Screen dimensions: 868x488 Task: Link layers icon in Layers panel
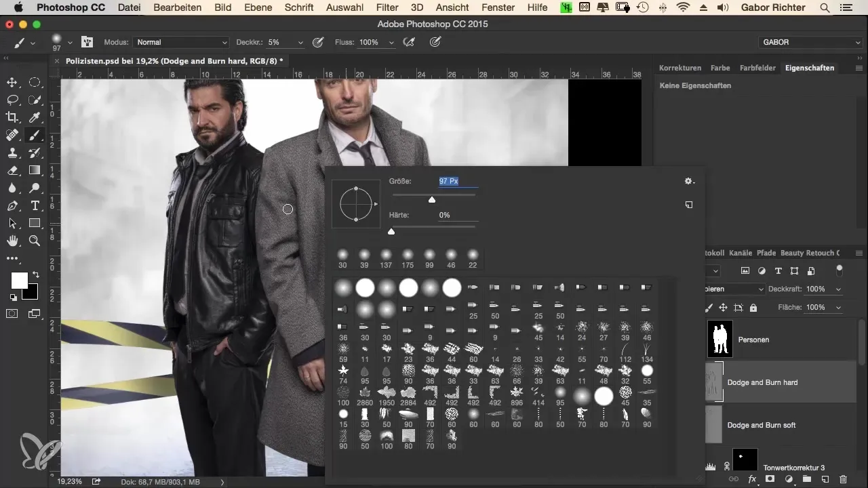click(x=734, y=479)
